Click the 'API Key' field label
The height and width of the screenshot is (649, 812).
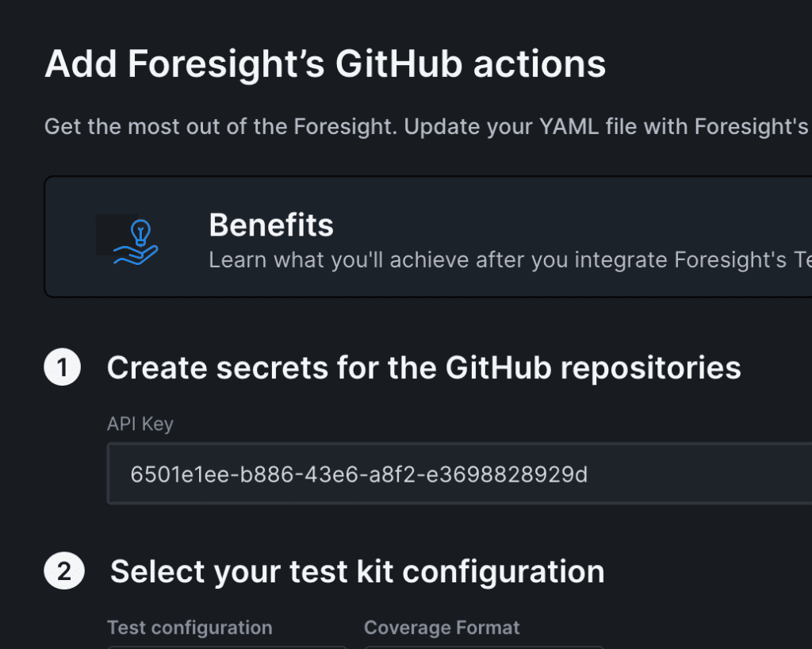(x=140, y=424)
